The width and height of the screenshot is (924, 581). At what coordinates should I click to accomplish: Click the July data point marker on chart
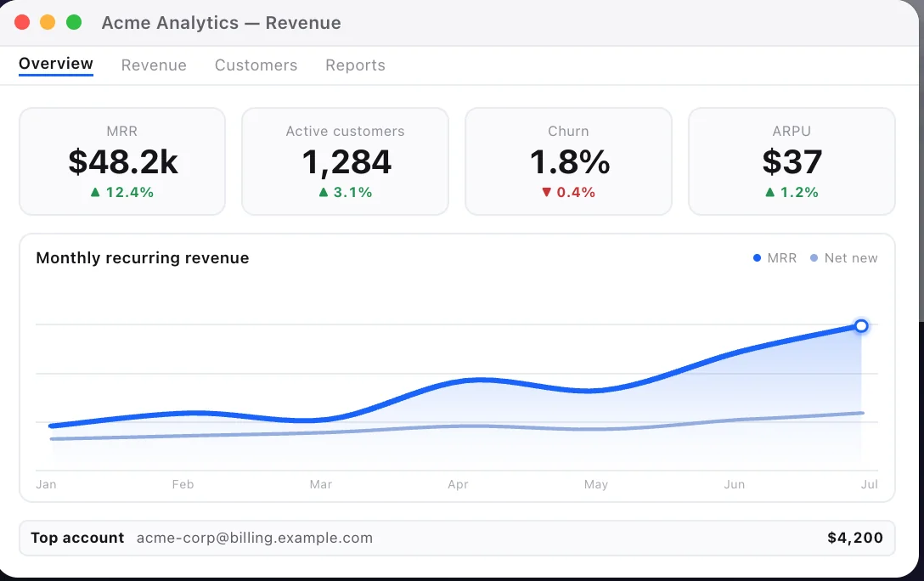coord(861,326)
